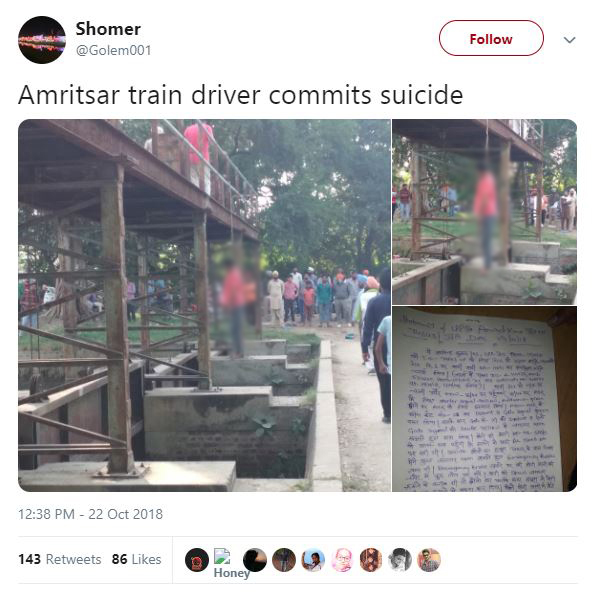View the 86 Likes list

coord(136,559)
